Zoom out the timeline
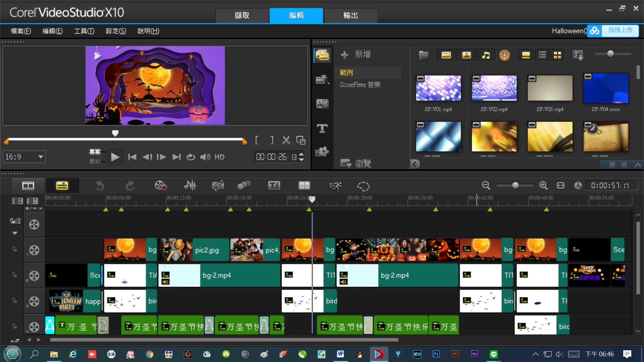The image size is (644, 362). point(486,185)
